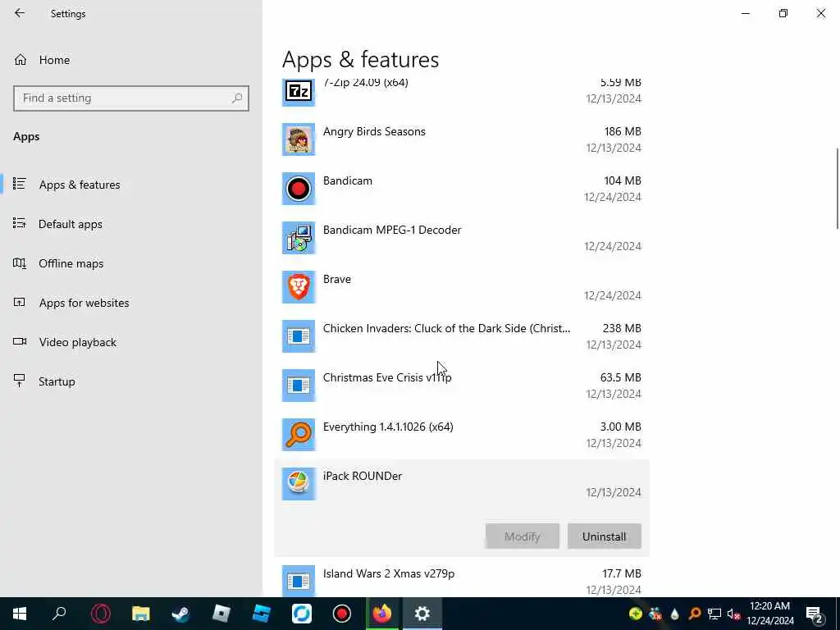Click the Chicken Invaders app icon
This screenshot has height=630, width=840.
click(299, 336)
